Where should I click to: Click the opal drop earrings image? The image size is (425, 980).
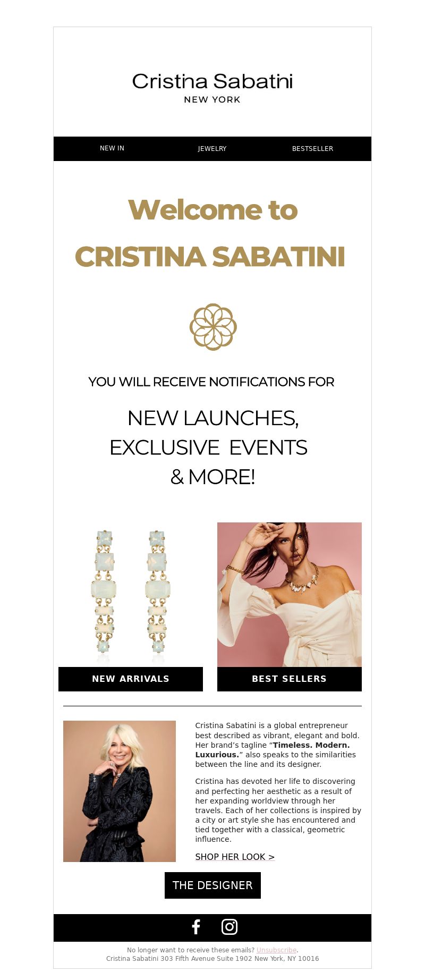pos(131,595)
